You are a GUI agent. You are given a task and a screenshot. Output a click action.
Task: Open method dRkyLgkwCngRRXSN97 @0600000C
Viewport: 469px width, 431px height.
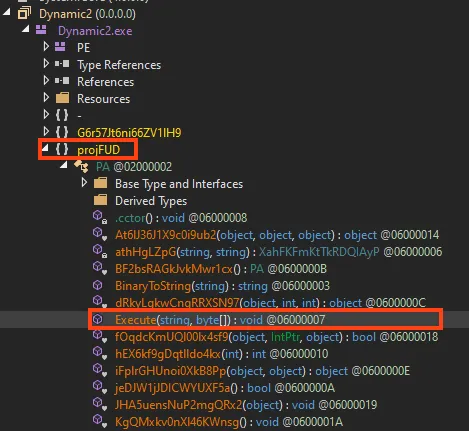[270, 303]
